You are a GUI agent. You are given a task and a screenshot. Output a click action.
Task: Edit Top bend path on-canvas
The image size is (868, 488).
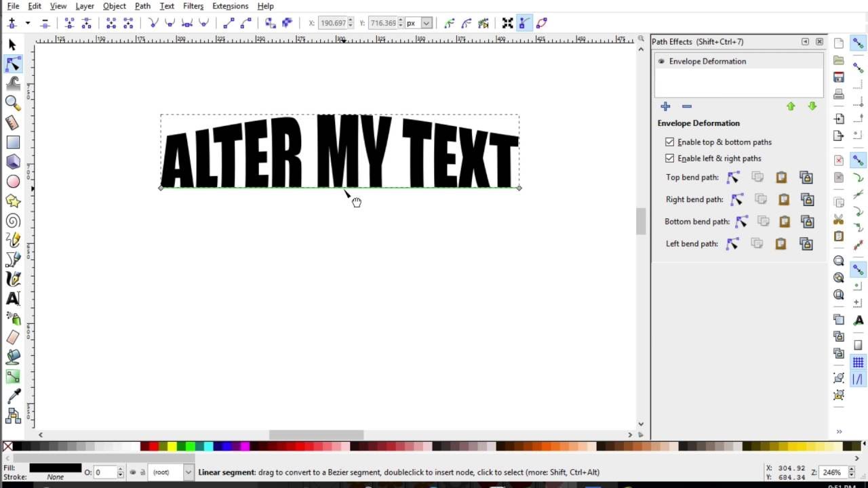click(x=733, y=178)
